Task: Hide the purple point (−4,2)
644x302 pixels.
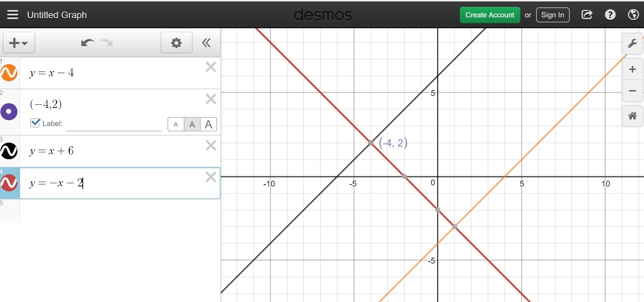Action: (9, 112)
